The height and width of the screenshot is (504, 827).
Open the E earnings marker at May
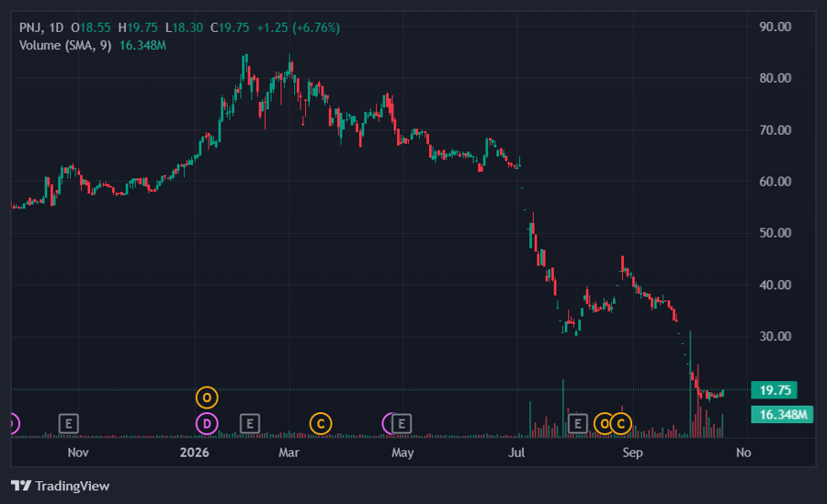coord(402,423)
